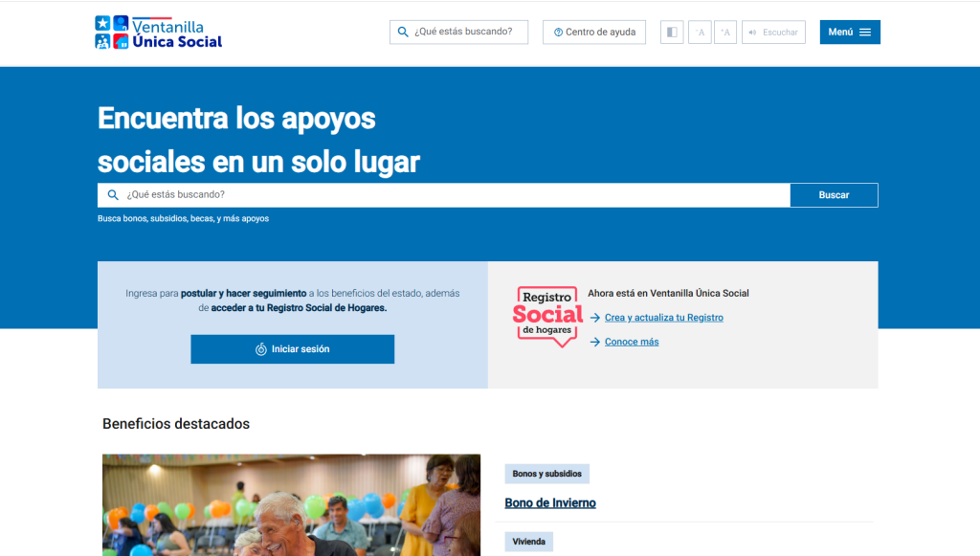Image resolution: width=980 pixels, height=556 pixels.
Task: Decrease font size with the -A button
Action: click(x=700, y=32)
